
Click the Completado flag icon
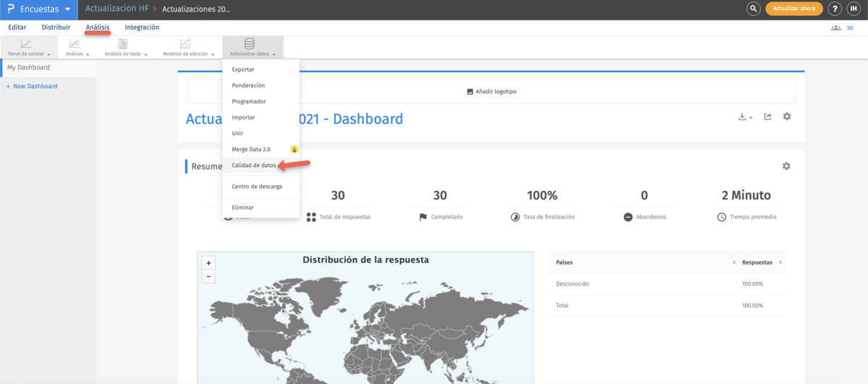(x=422, y=216)
